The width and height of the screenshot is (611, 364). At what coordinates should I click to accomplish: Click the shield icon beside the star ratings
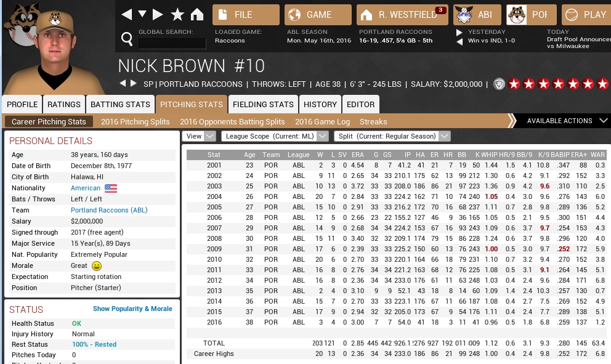pyautogui.click(x=499, y=84)
